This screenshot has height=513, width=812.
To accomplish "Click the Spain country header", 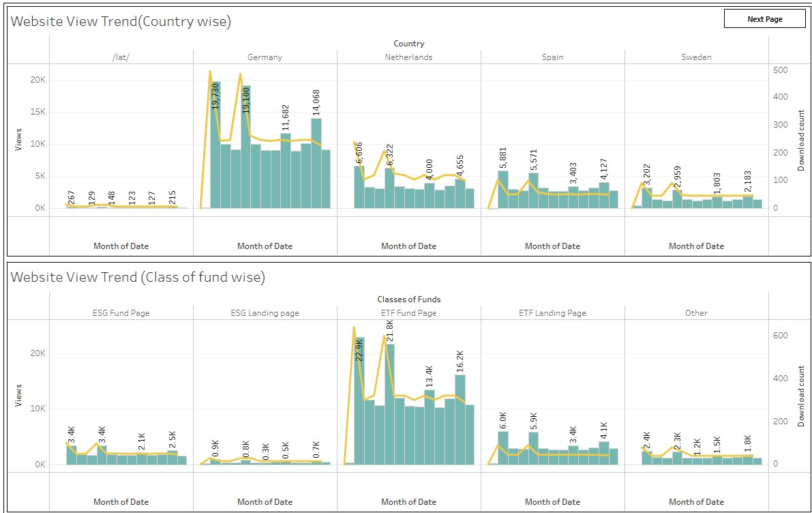I will point(552,57).
